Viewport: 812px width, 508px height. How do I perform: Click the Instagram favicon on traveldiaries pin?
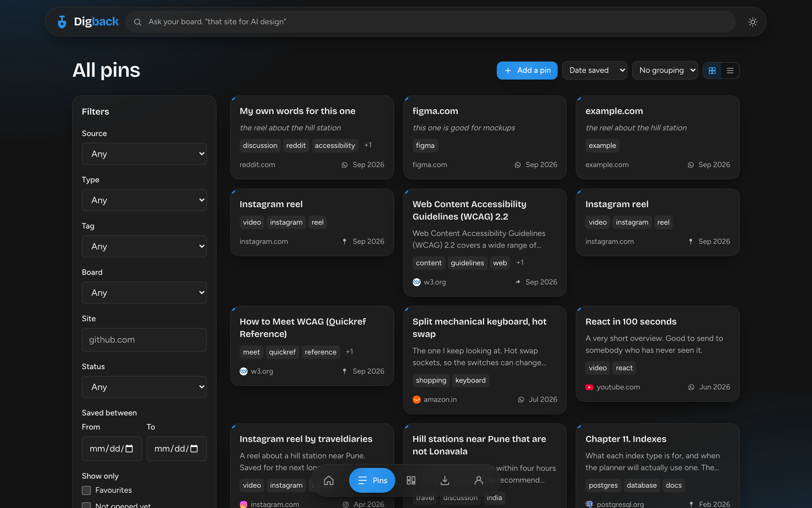(x=244, y=504)
